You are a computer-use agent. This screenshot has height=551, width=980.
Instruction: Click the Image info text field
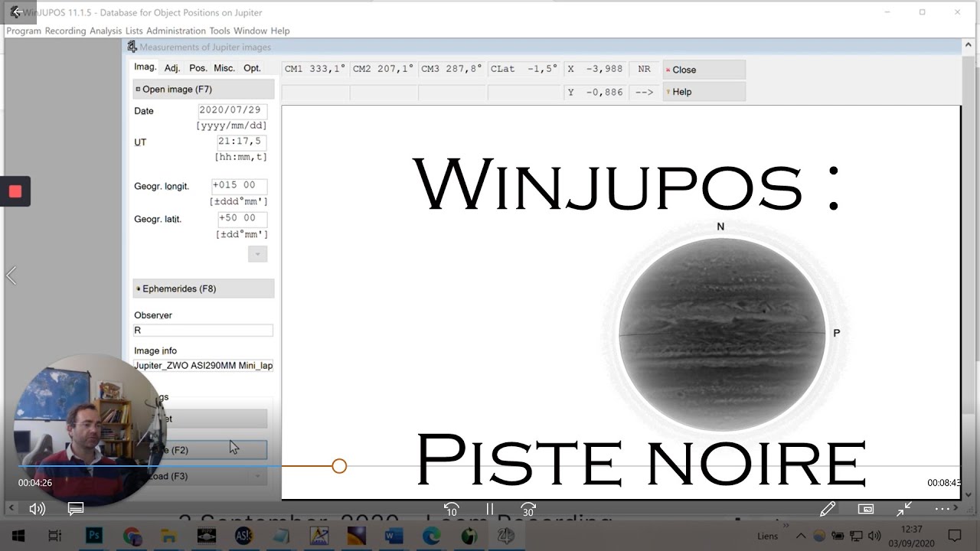point(203,366)
